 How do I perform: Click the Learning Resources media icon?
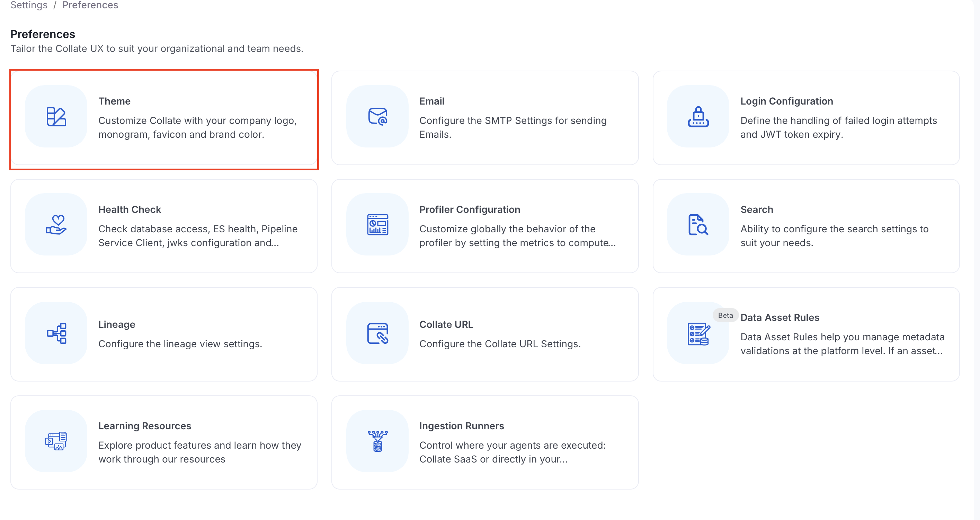tap(56, 441)
